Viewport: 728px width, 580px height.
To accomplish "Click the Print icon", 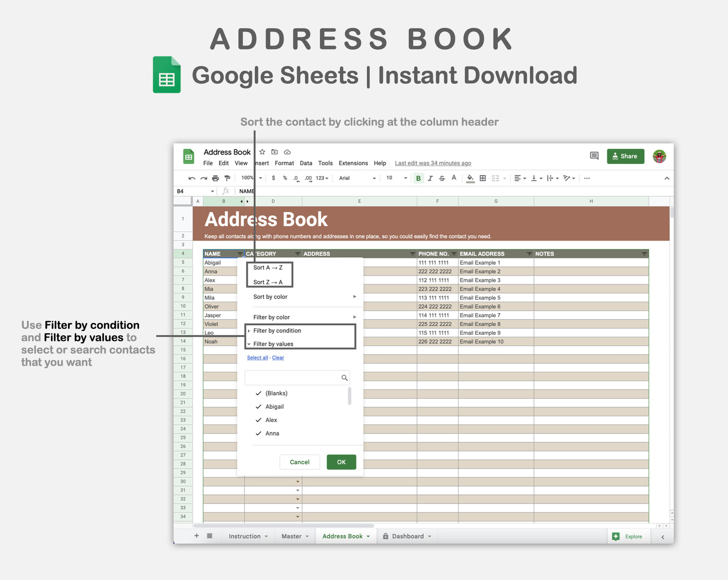I will click(215, 178).
